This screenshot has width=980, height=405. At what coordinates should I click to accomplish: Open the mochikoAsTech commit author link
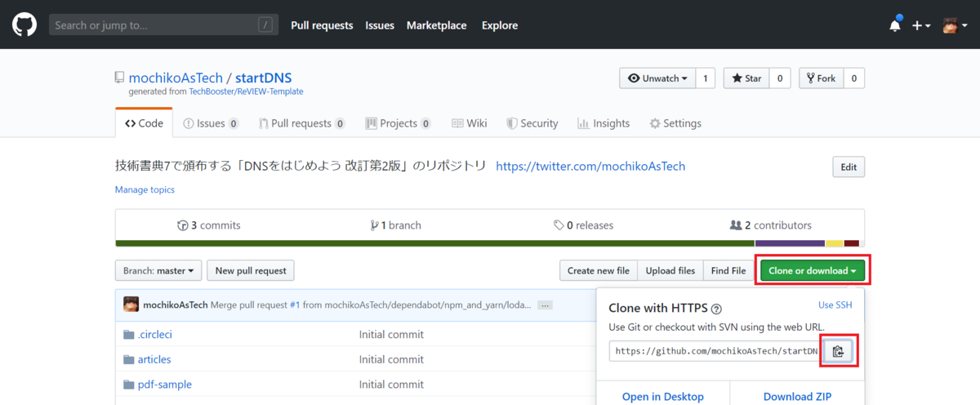(175, 305)
